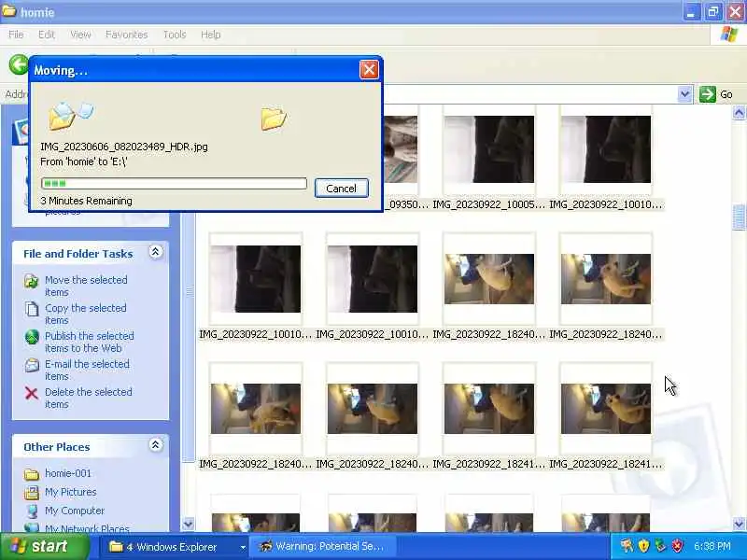747x560 pixels.
Task: Select second-row third IMG_20230922_18240 thumbnail
Action: (x=489, y=279)
